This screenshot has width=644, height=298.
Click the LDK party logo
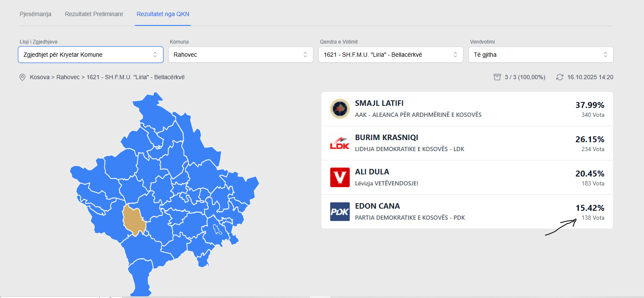coord(340,143)
